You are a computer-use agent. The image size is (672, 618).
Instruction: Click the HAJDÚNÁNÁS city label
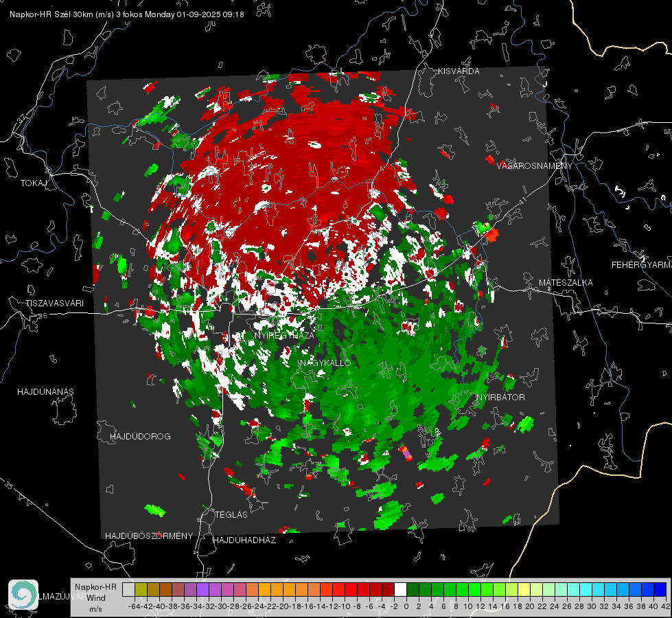click(x=45, y=391)
